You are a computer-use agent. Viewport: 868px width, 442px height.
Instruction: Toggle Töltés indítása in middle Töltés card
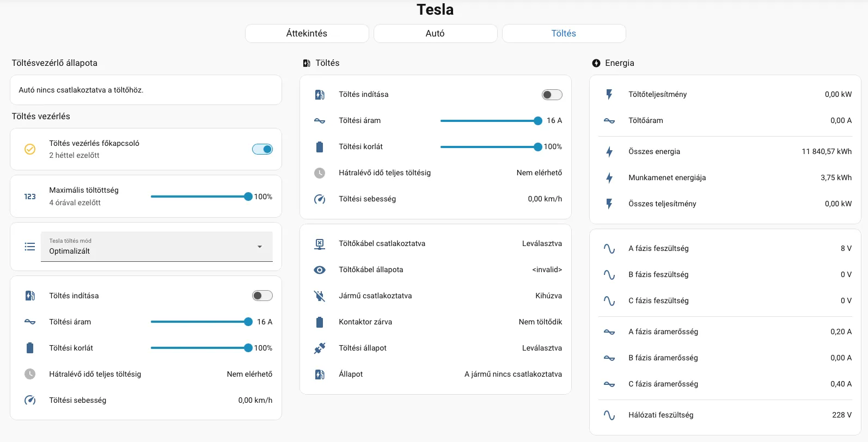point(552,95)
